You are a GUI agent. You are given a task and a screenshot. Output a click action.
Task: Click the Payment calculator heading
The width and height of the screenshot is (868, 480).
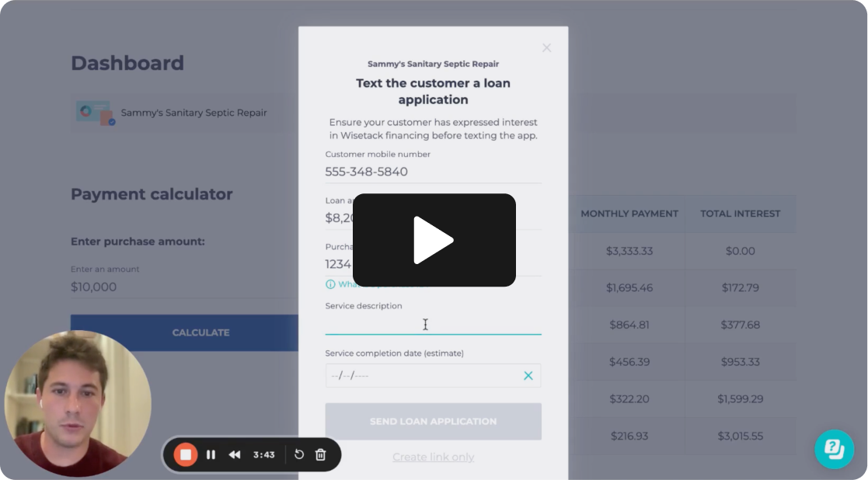pos(152,194)
